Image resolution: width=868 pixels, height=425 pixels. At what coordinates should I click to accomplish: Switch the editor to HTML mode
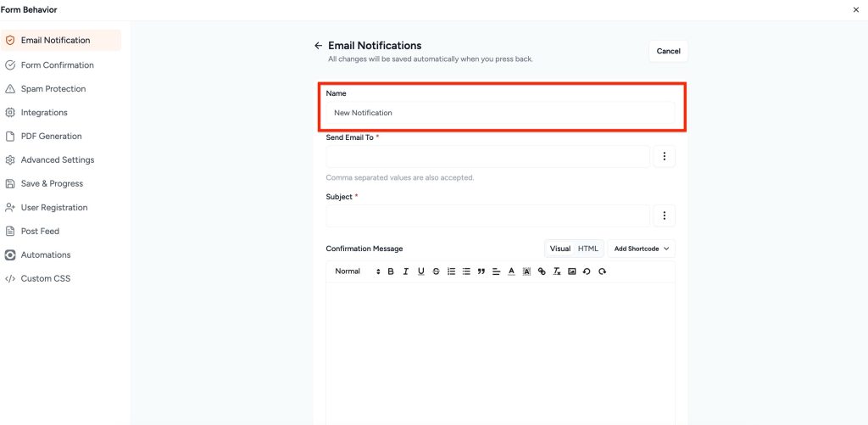tap(588, 249)
